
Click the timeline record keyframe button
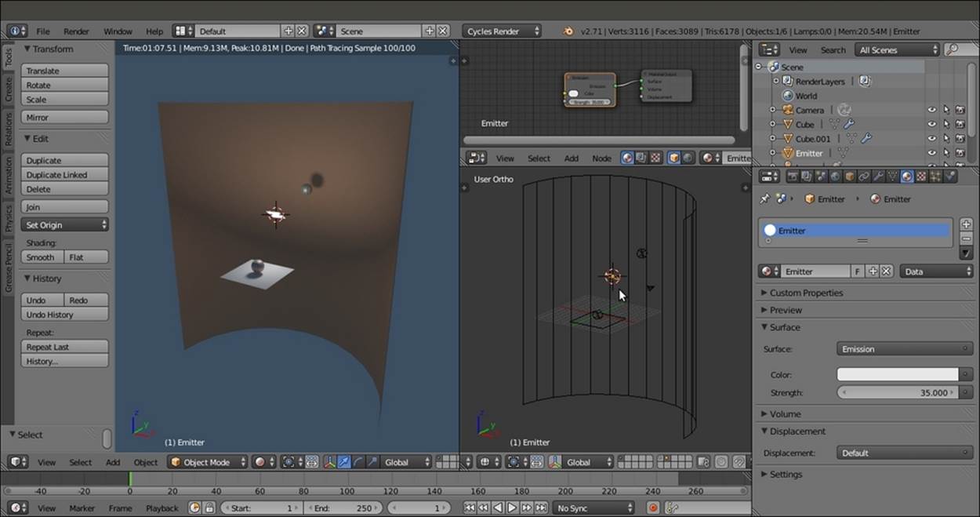[652, 508]
